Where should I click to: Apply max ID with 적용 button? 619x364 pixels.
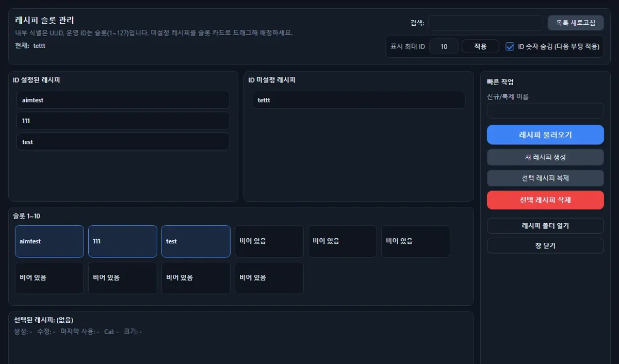(480, 46)
